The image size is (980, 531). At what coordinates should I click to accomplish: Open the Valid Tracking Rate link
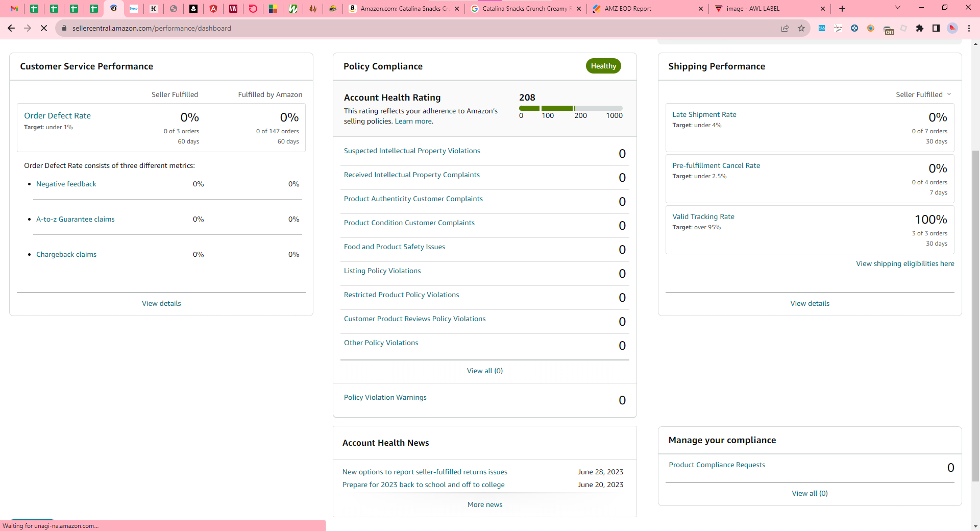click(703, 216)
